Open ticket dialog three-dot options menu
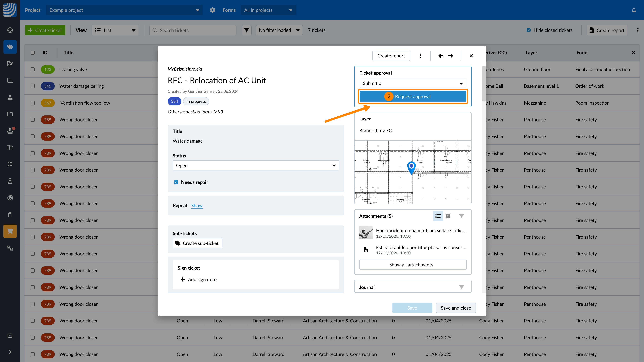 [x=420, y=56]
